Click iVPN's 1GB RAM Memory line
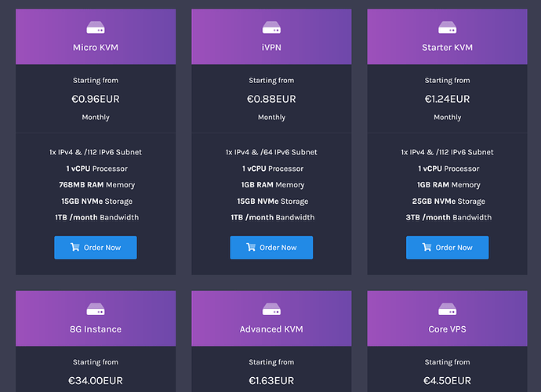 [273, 185]
